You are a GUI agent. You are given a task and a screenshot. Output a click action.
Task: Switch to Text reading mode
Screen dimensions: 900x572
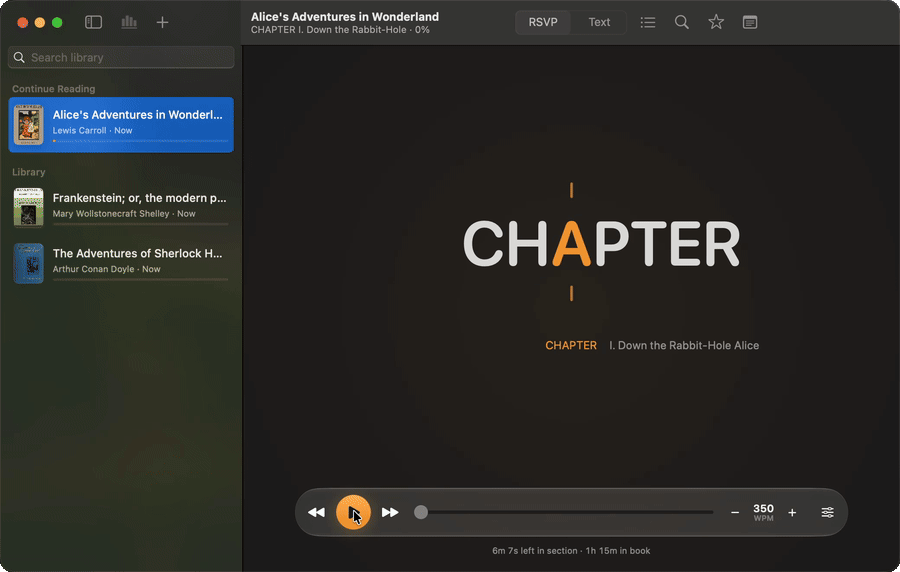tap(599, 22)
